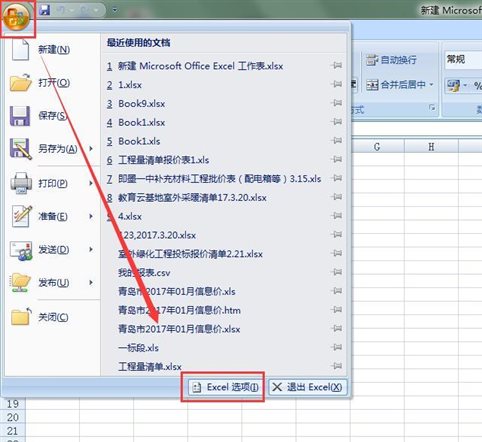Open file via 打开(O) folder icon

tap(20, 83)
